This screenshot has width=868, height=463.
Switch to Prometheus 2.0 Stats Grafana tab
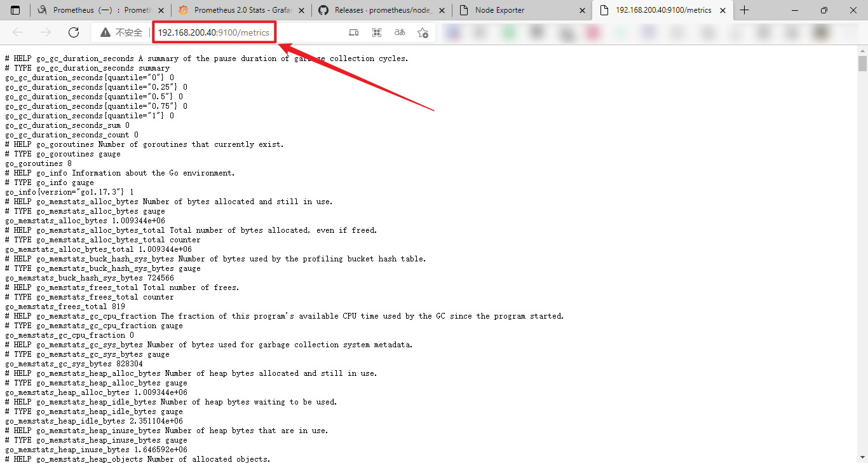240,10
